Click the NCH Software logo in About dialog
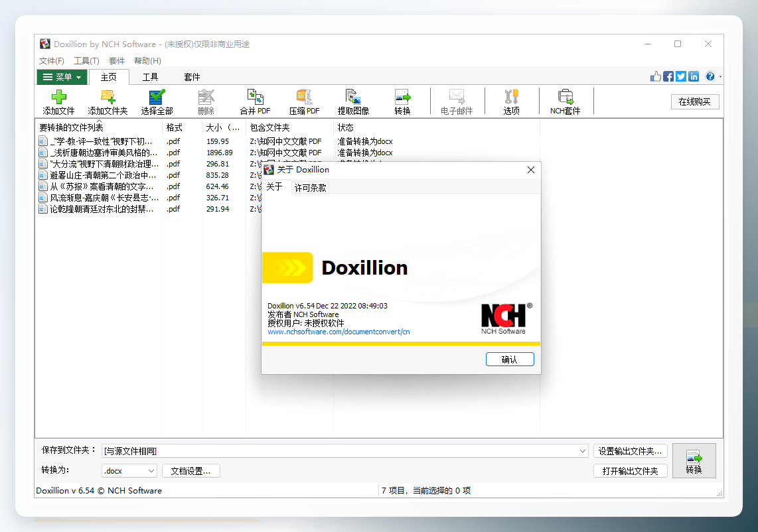The image size is (758, 532). point(506,318)
